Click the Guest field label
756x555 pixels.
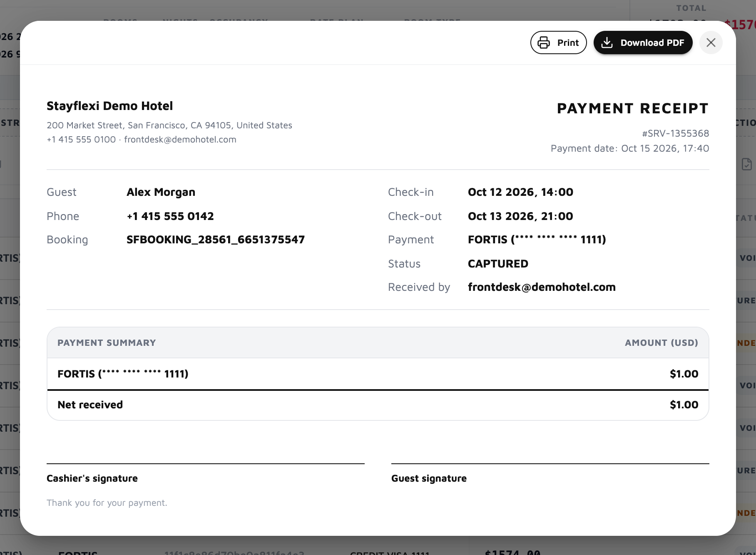pyautogui.click(x=62, y=192)
